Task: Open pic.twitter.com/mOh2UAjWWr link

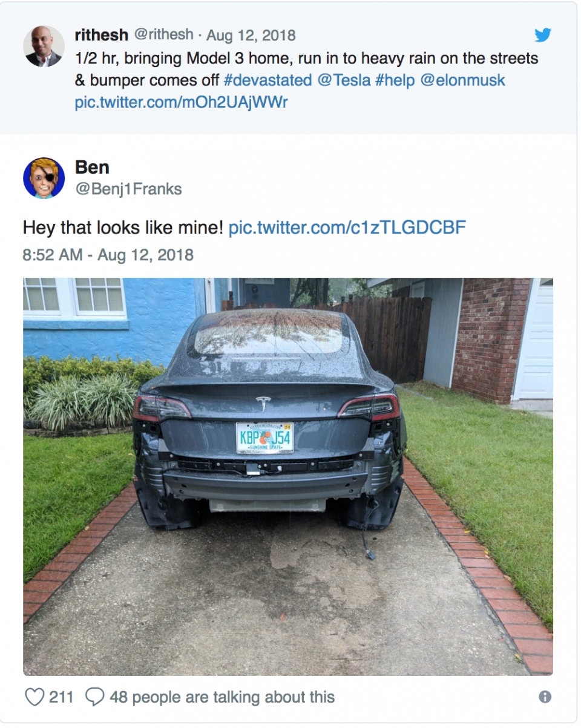Action: point(181,102)
